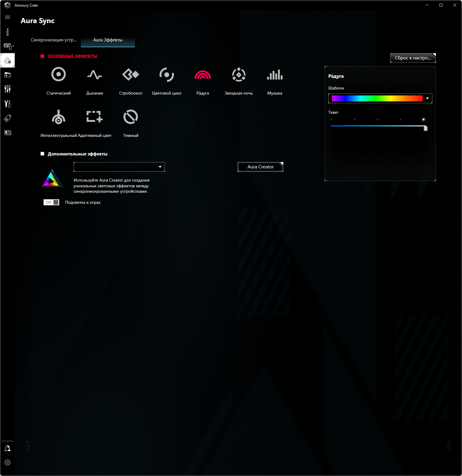Open the Home info sidebar icon
This screenshot has height=476, width=462.
point(8,32)
